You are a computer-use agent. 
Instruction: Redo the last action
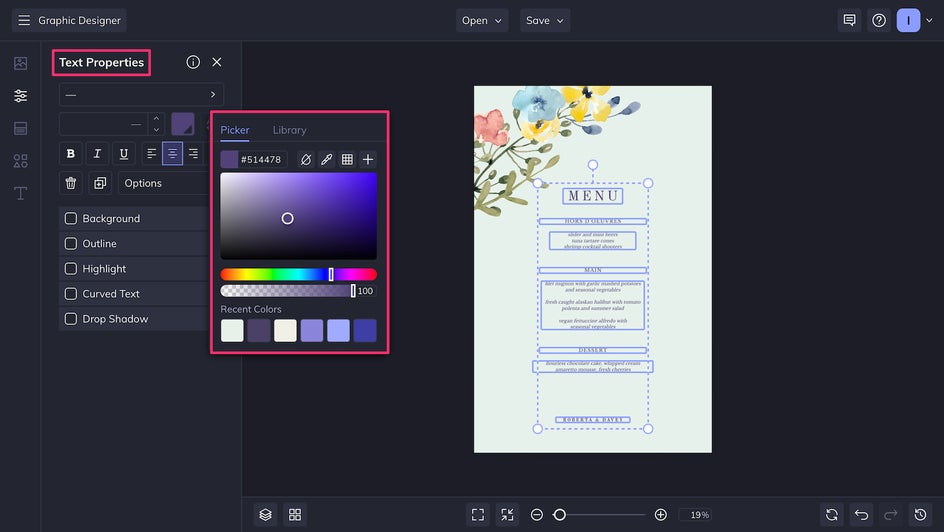[x=890, y=515]
